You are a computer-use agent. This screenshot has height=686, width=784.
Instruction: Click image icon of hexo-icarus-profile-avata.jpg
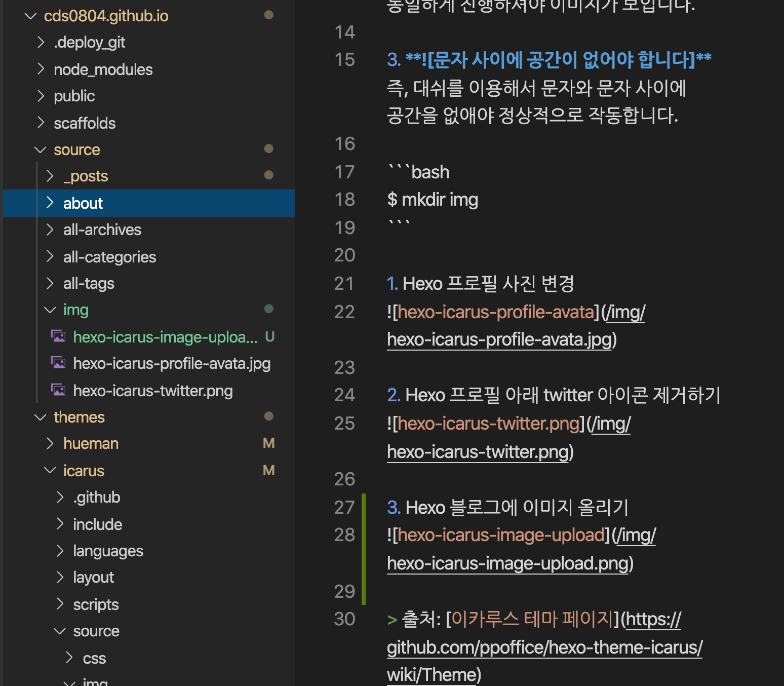(x=59, y=363)
